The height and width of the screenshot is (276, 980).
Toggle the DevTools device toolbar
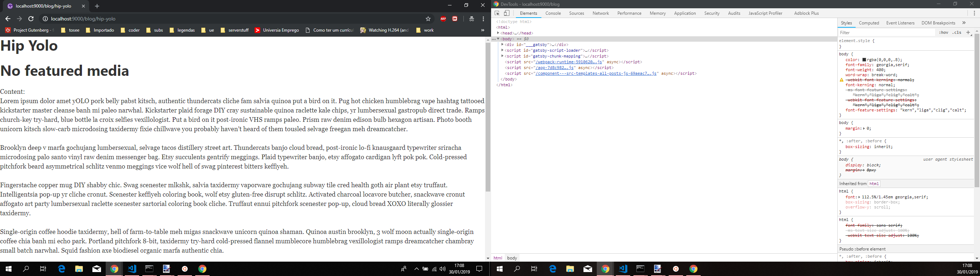click(x=507, y=13)
